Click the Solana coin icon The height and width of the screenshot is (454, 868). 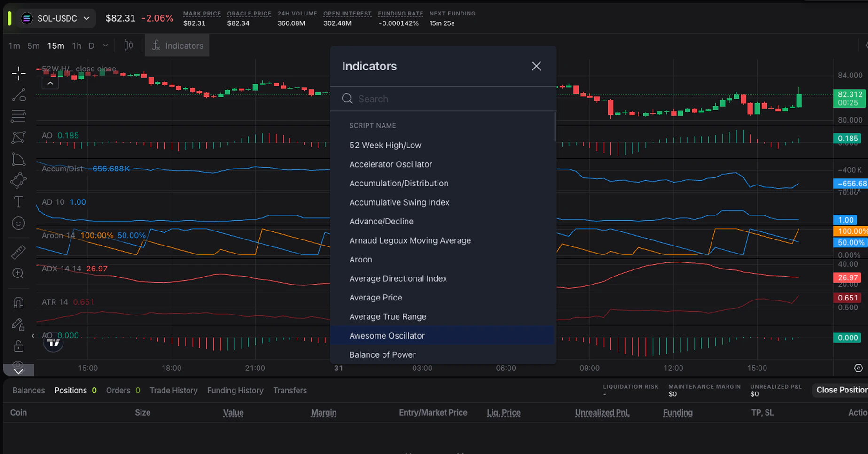coord(27,18)
